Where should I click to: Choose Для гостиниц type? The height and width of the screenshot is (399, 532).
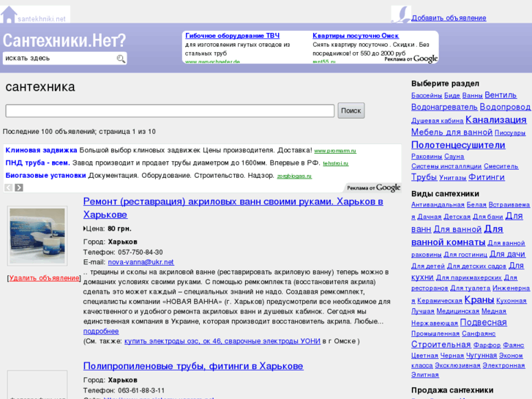coord(465,255)
